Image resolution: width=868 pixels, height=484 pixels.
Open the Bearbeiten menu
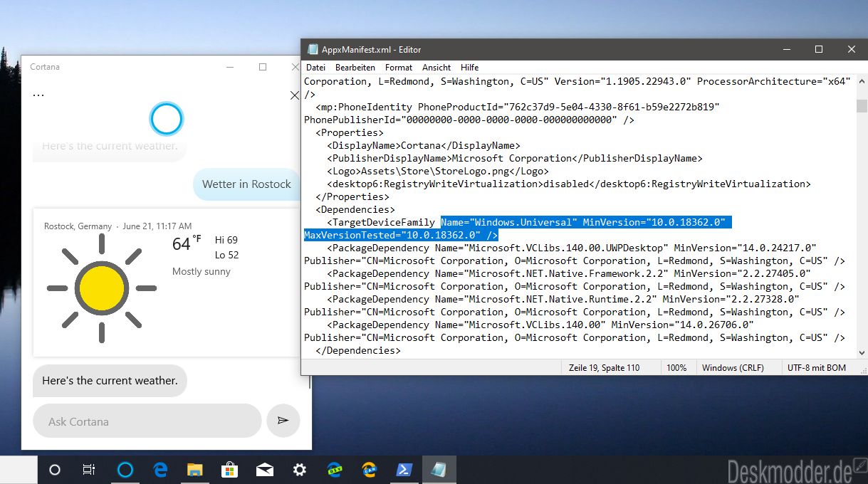click(x=355, y=68)
